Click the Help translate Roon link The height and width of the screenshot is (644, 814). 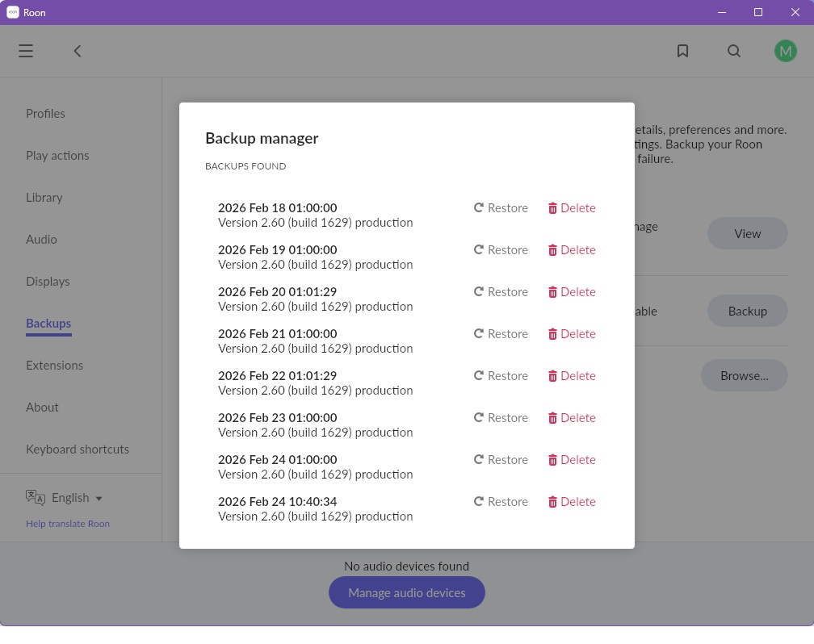(x=68, y=524)
